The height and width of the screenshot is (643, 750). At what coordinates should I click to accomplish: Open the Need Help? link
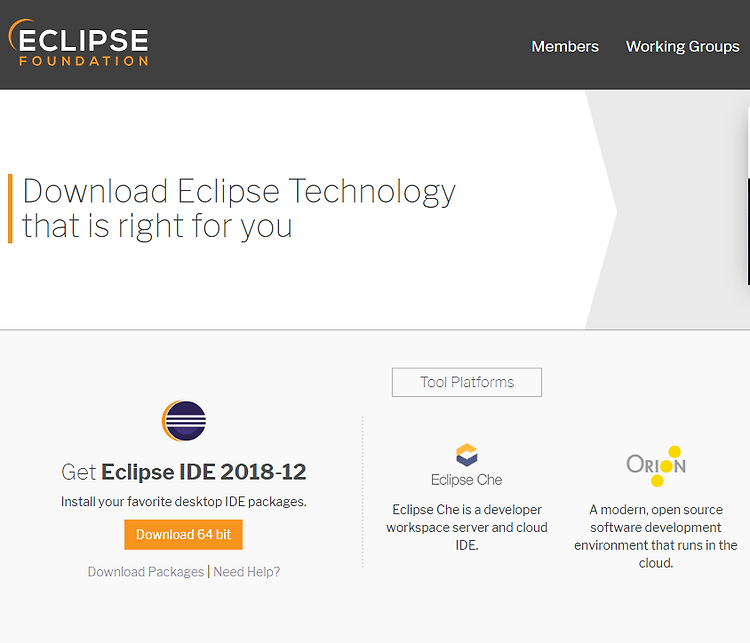click(247, 572)
